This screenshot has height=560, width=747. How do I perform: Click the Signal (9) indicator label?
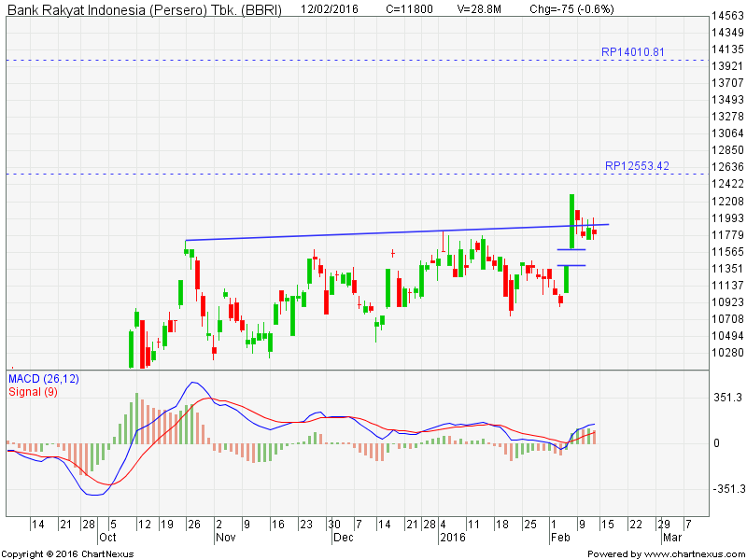(33, 391)
